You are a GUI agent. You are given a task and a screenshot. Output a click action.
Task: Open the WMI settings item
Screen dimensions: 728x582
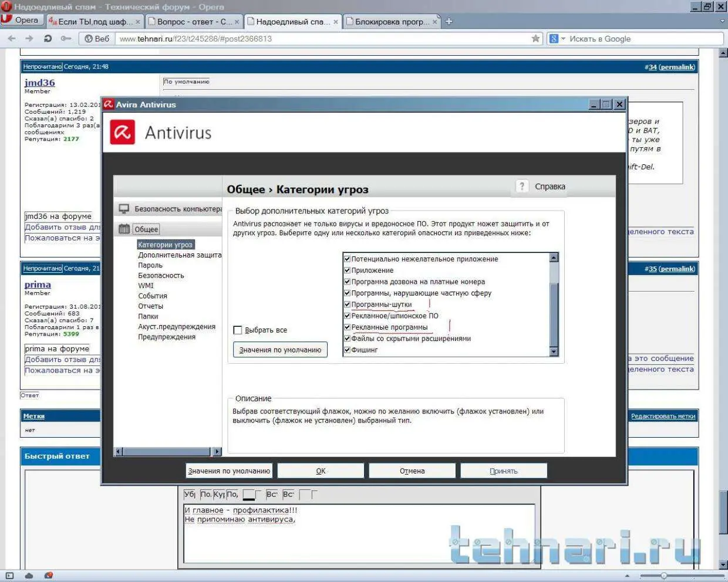click(x=146, y=286)
